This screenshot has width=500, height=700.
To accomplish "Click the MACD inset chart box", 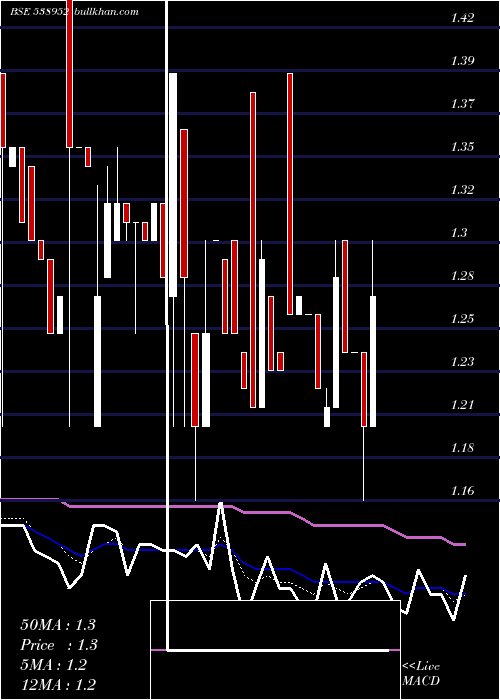I will (x=275, y=650).
